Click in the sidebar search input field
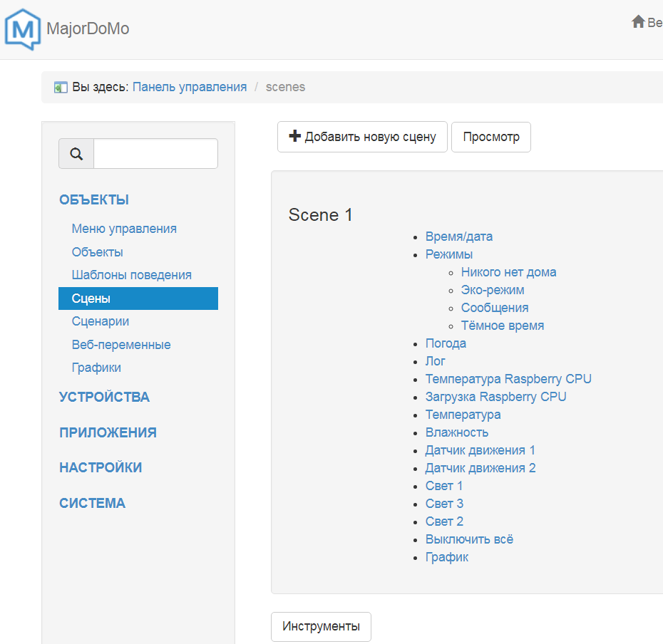 155,154
